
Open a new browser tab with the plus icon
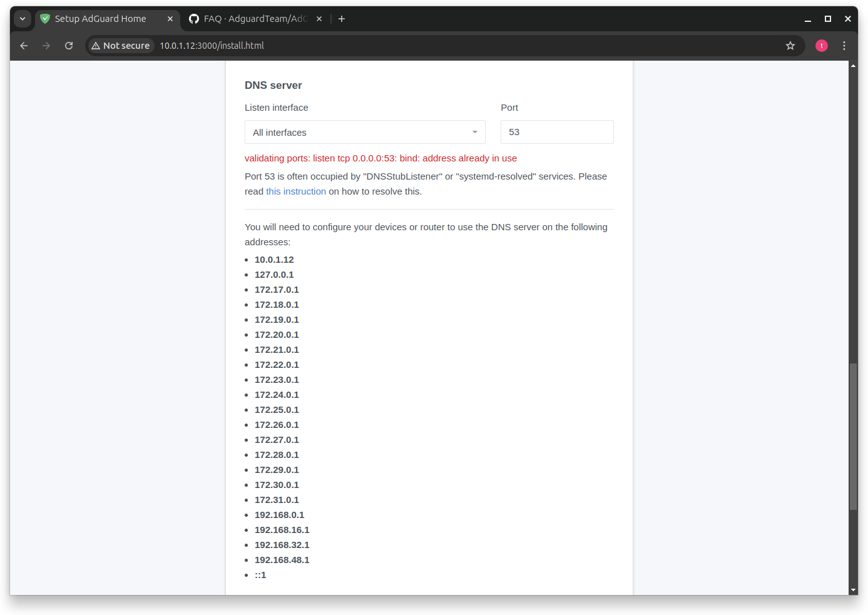click(342, 19)
